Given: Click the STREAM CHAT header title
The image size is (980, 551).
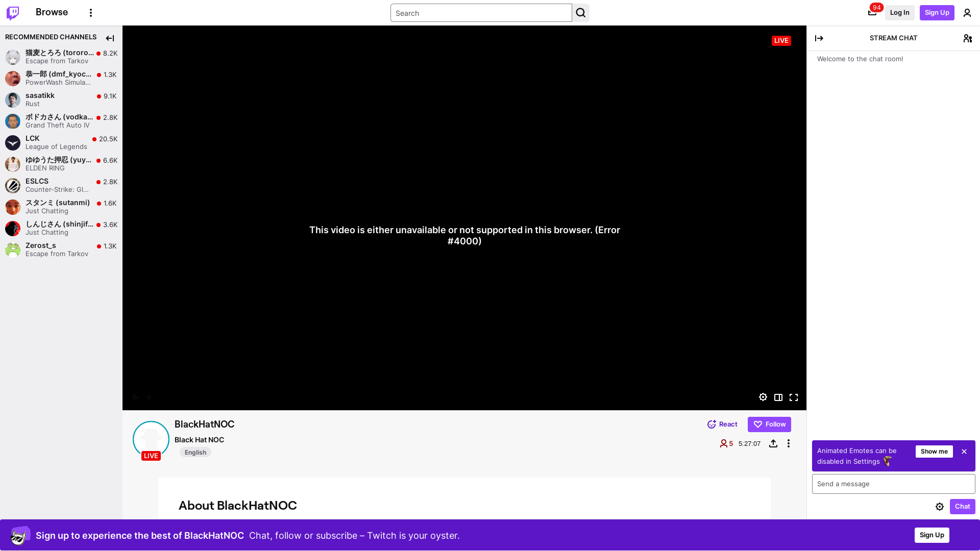Looking at the screenshot, I should 893,38.
